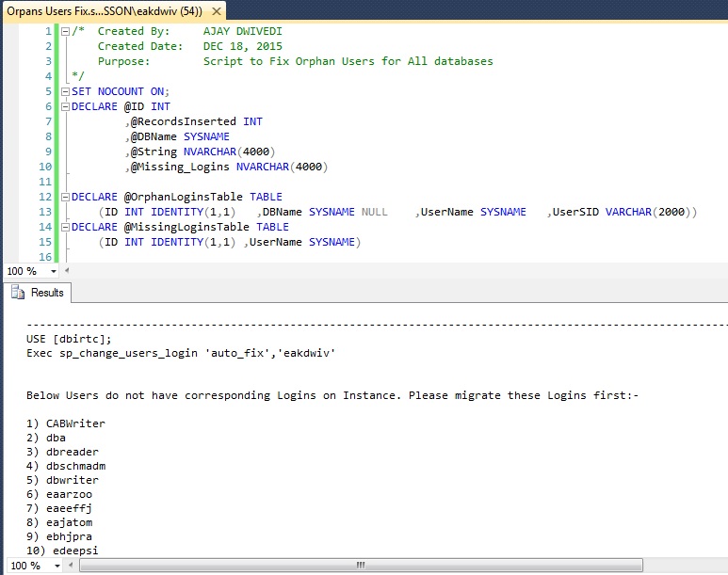Click left scroll arrow of results scrollbar

(72, 566)
